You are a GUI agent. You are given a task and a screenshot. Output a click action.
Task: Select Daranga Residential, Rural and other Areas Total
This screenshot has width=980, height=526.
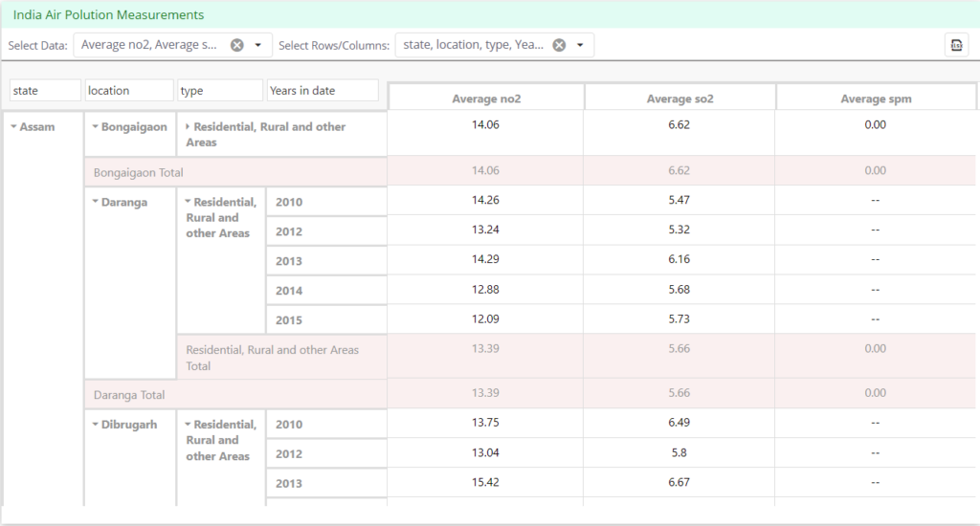[282, 358]
